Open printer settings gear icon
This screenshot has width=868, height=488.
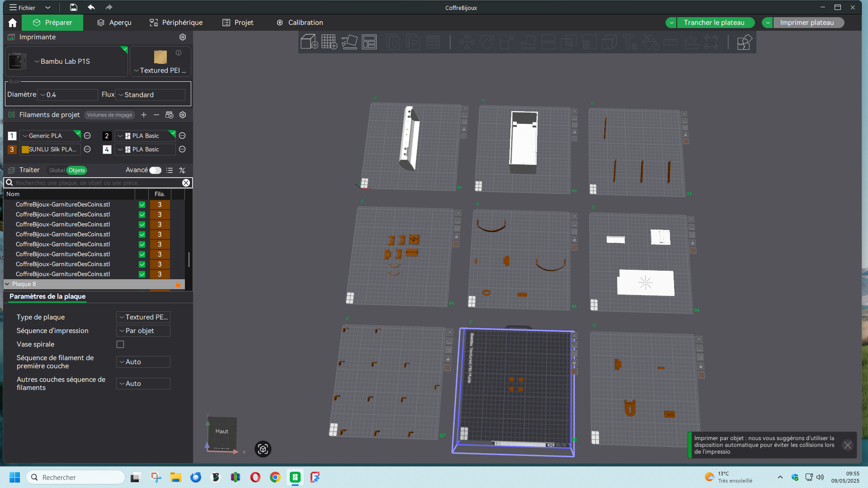click(x=183, y=37)
